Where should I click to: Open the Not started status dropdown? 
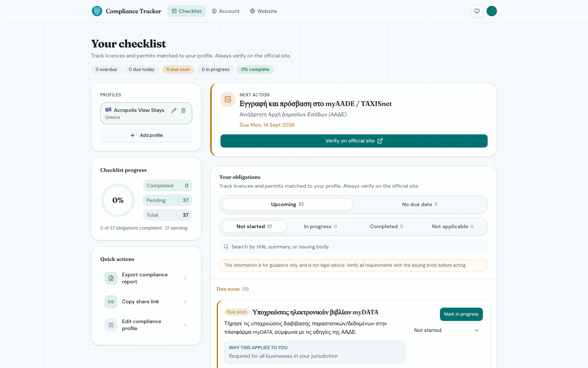446,330
